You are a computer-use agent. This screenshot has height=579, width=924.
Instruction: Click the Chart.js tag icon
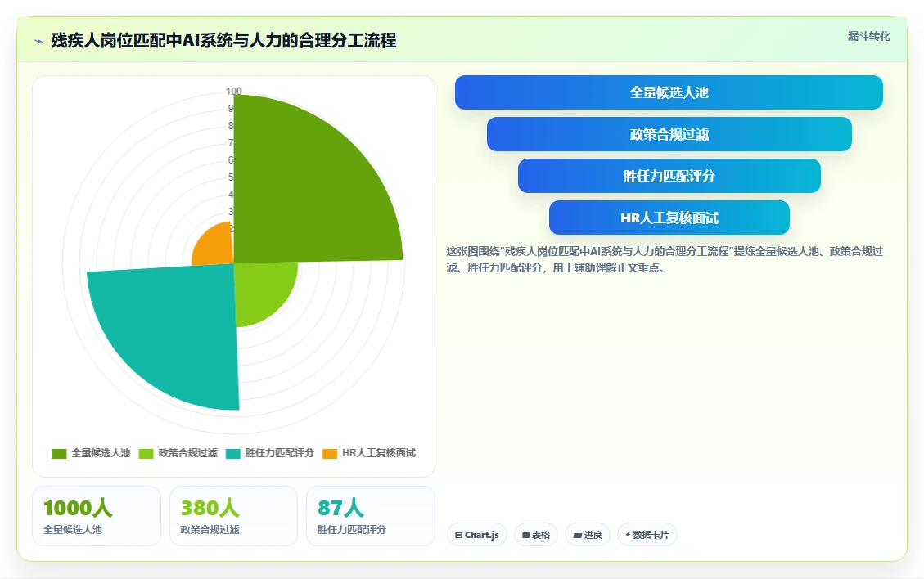(x=458, y=536)
